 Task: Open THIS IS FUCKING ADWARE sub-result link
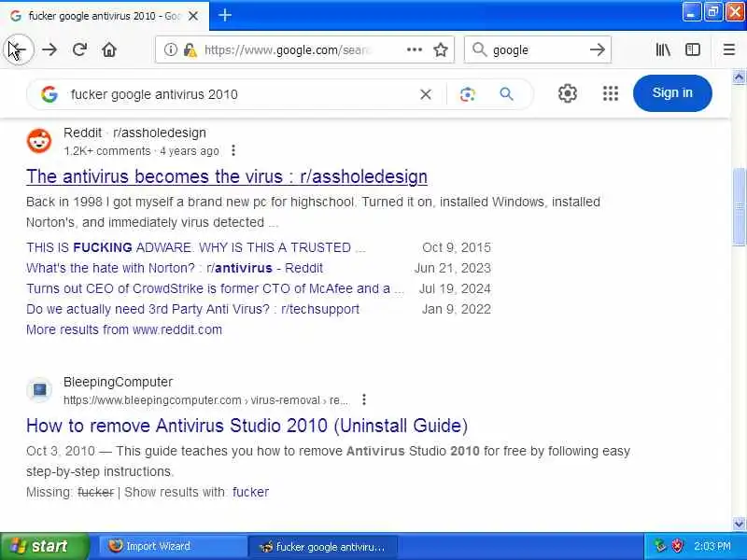pos(196,247)
